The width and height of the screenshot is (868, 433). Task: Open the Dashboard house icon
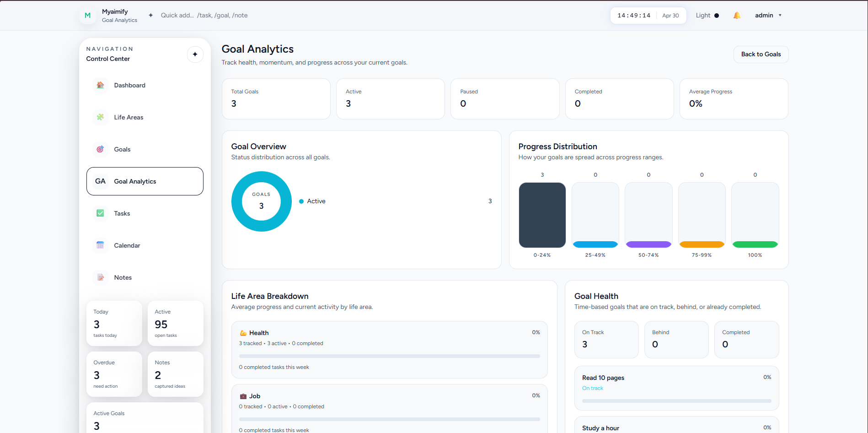(x=100, y=85)
